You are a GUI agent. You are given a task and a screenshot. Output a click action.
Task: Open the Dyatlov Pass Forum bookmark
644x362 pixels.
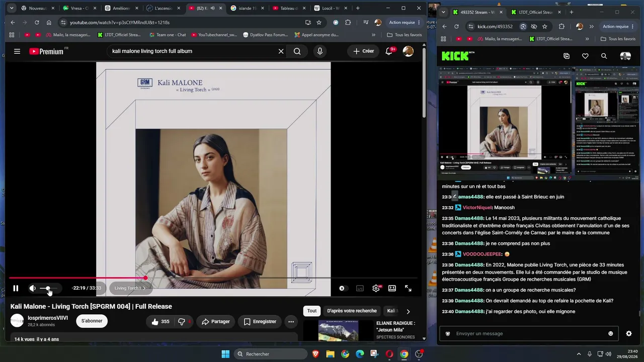(x=266, y=35)
